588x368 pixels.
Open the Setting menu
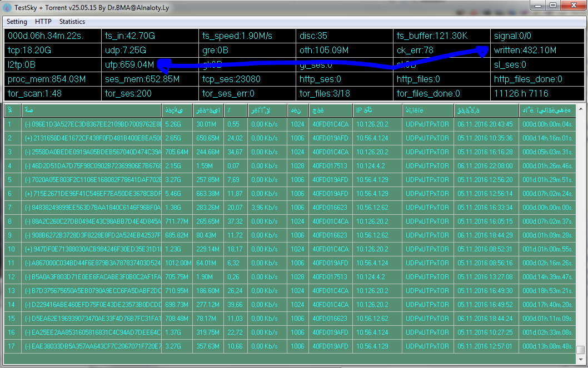pyautogui.click(x=17, y=22)
